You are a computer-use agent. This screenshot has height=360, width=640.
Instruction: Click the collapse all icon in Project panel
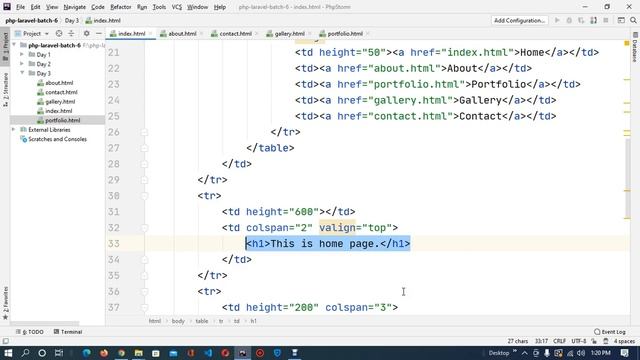[x=71, y=33]
